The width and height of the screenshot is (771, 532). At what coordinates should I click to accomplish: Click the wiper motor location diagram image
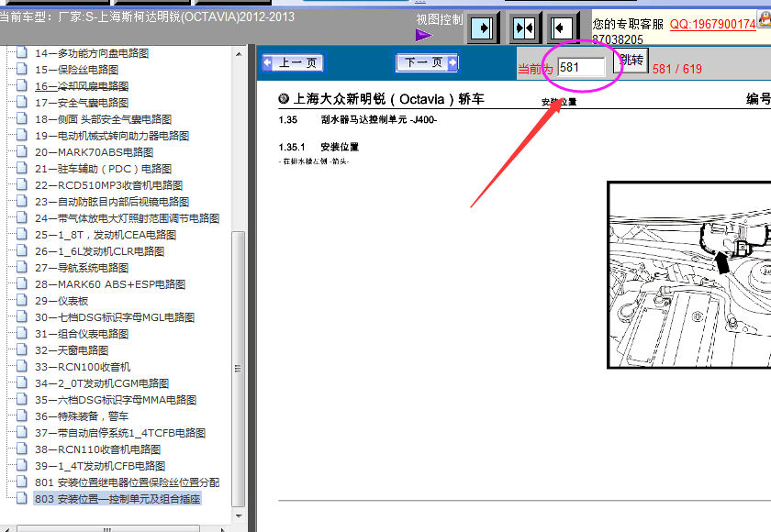(x=689, y=274)
